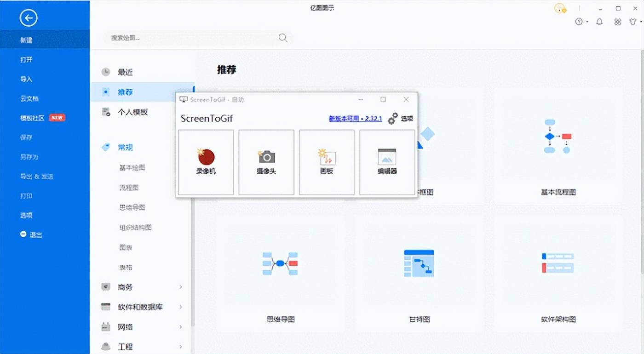Open the help question mark icon

click(579, 22)
